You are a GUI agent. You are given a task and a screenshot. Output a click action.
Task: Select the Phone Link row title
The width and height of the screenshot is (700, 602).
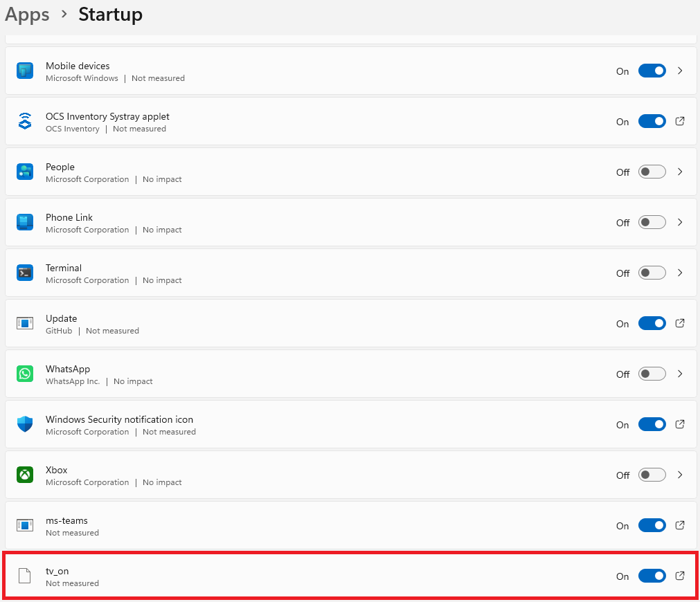(x=69, y=217)
